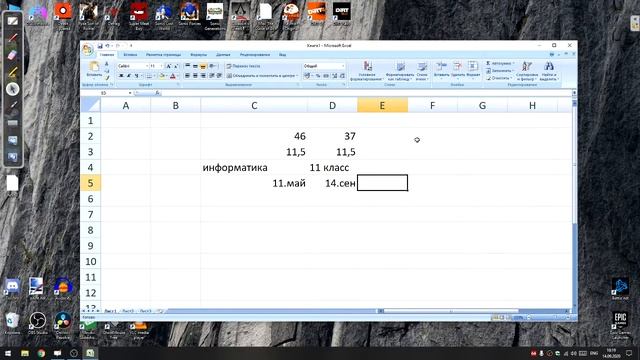Center text horizontally in the cell

pos(195,76)
